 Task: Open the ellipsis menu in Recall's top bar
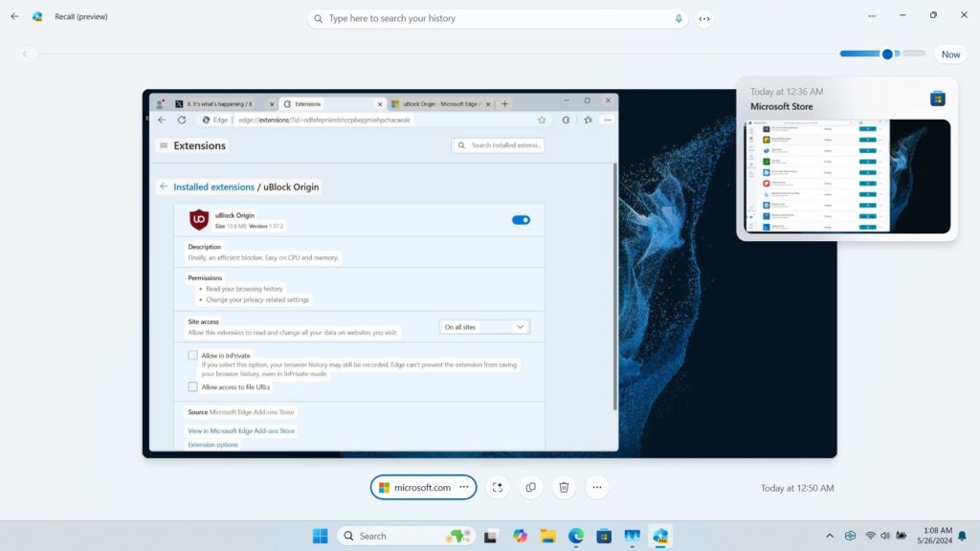[x=872, y=15]
